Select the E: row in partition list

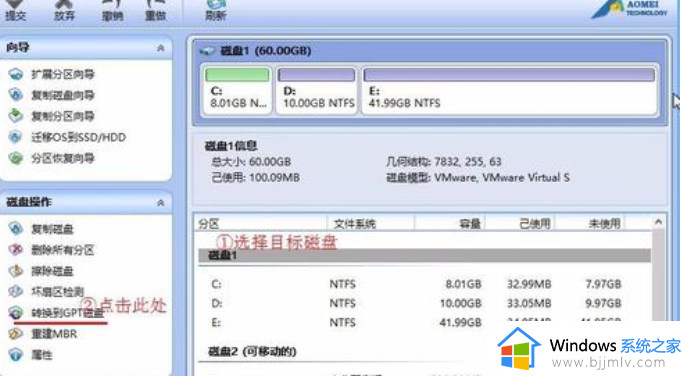(x=424, y=323)
